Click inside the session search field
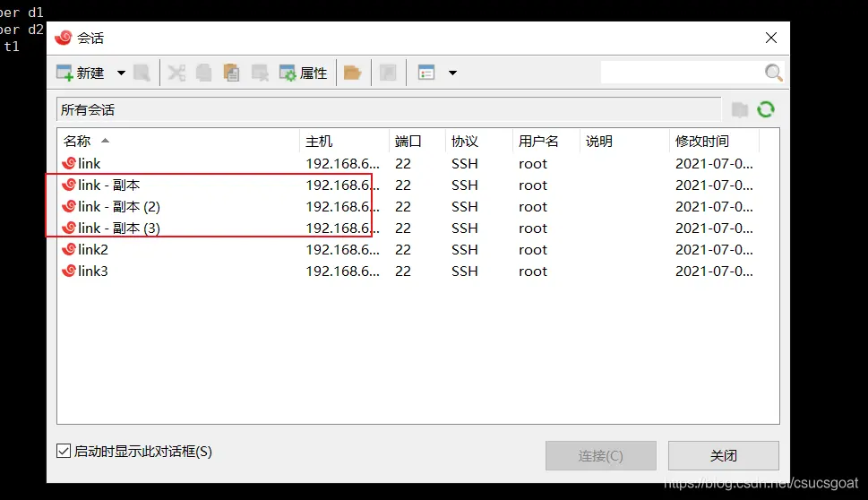The height and width of the screenshot is (500, 868). [681, 73]
